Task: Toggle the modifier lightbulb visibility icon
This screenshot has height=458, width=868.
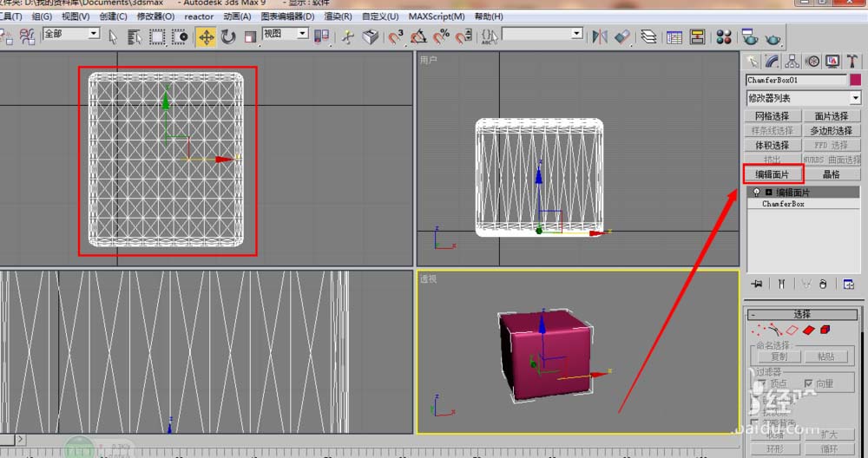Action: (757, 193)
